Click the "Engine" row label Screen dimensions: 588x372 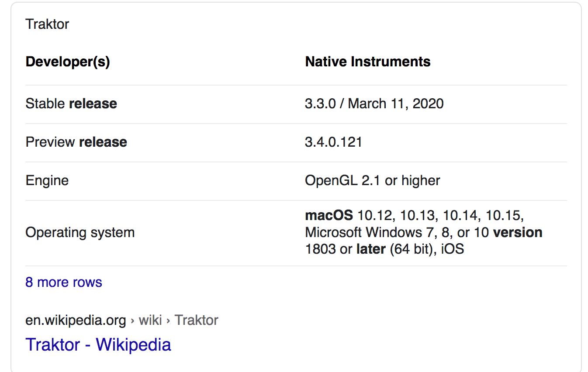pos(47,180)
